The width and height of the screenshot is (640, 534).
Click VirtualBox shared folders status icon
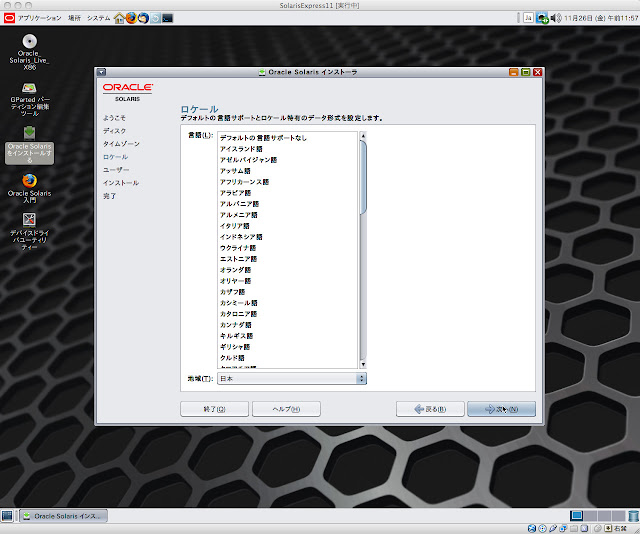coord(574,529)
